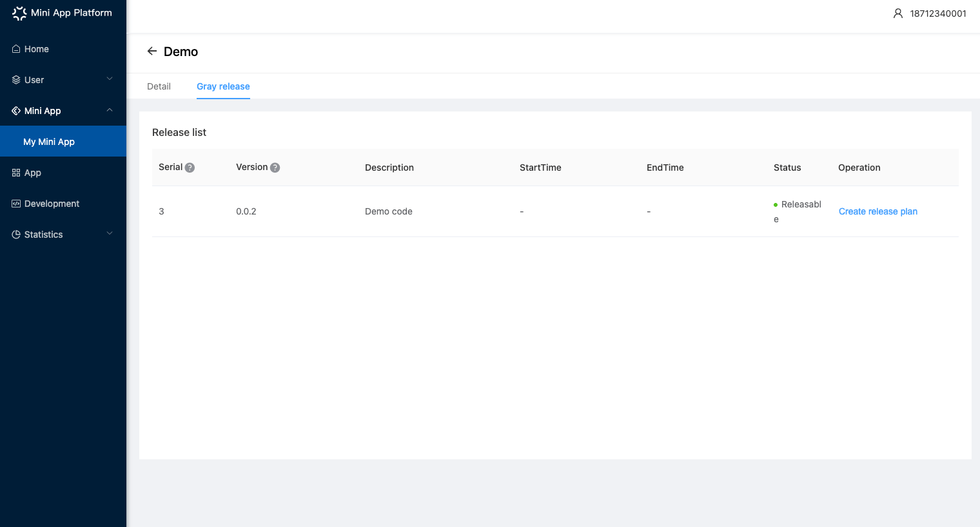980x527 pixels.
Task: Click the Status column header
Action: point(787,168)
